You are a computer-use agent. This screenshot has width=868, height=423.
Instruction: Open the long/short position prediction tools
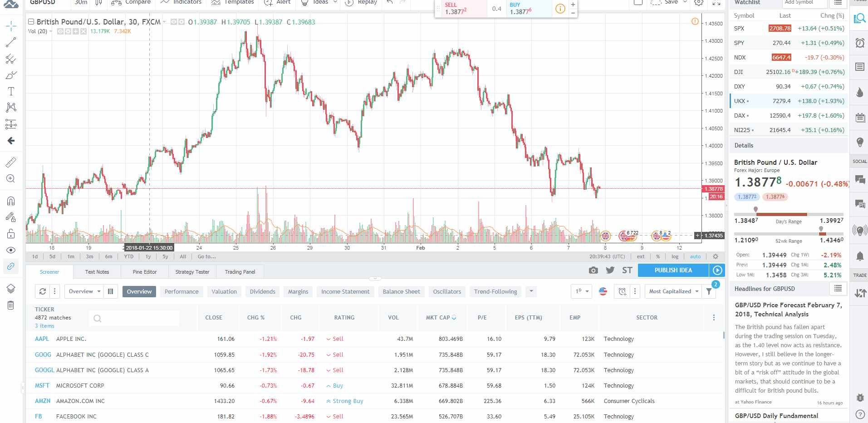pyautogui.click(x=11, y=124)
